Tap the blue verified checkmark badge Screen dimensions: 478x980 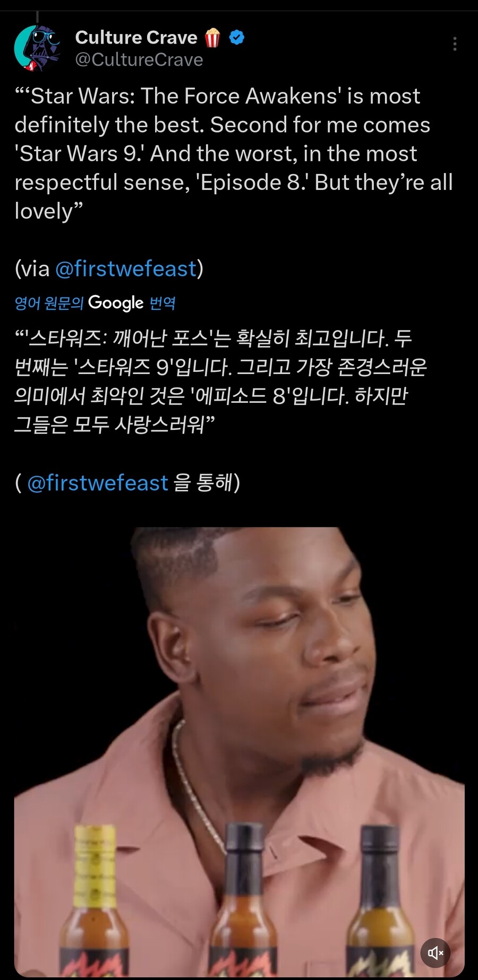click(x=237, y=37)
